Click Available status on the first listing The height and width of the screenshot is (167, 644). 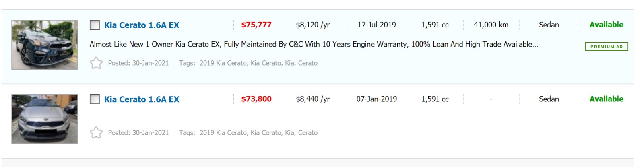click(x=606, y=25)
